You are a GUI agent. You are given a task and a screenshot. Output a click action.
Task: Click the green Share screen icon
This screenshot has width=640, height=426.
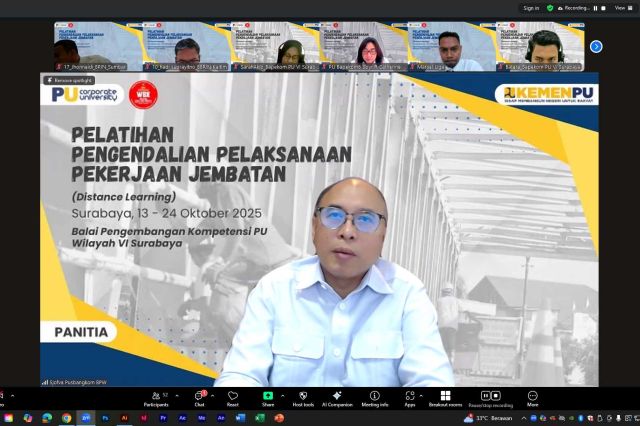tap(267, 397)
